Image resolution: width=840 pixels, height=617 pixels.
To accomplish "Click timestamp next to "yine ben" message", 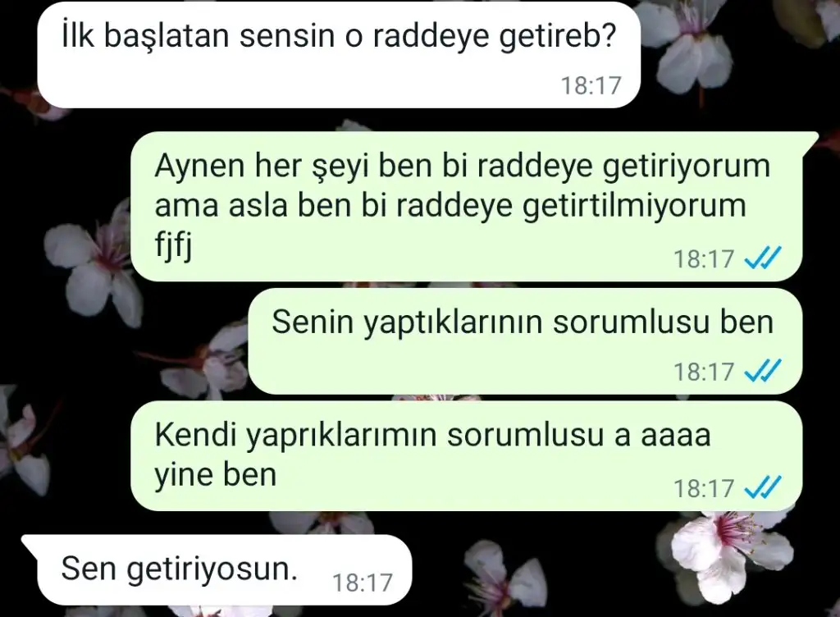I will point(703,488).
